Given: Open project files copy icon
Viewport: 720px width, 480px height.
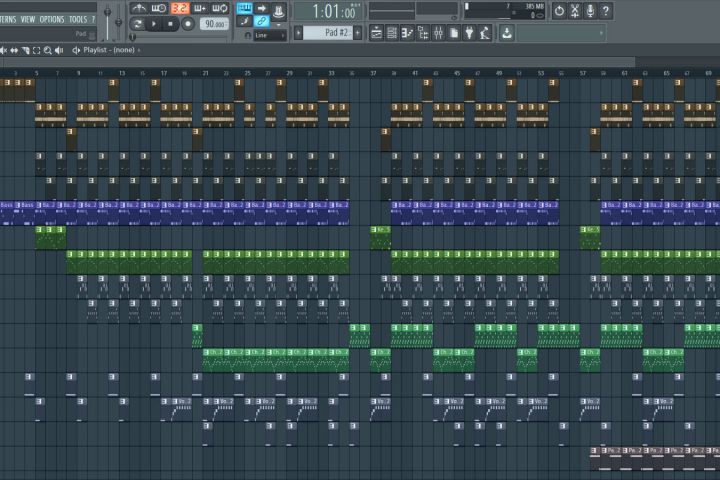Looking at the screenshot, I should point(454,33).
